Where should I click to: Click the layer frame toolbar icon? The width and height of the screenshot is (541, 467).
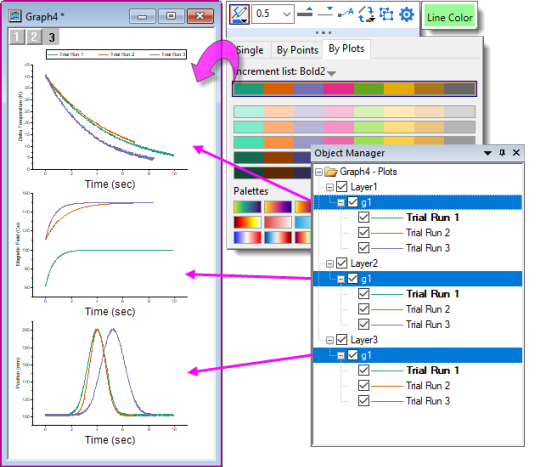[x=386, y=14]
